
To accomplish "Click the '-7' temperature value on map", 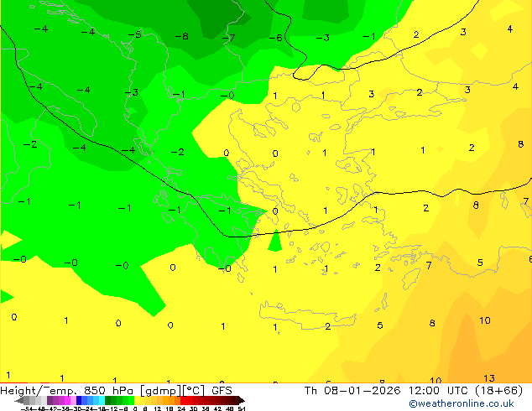I will tap(229, 37).
